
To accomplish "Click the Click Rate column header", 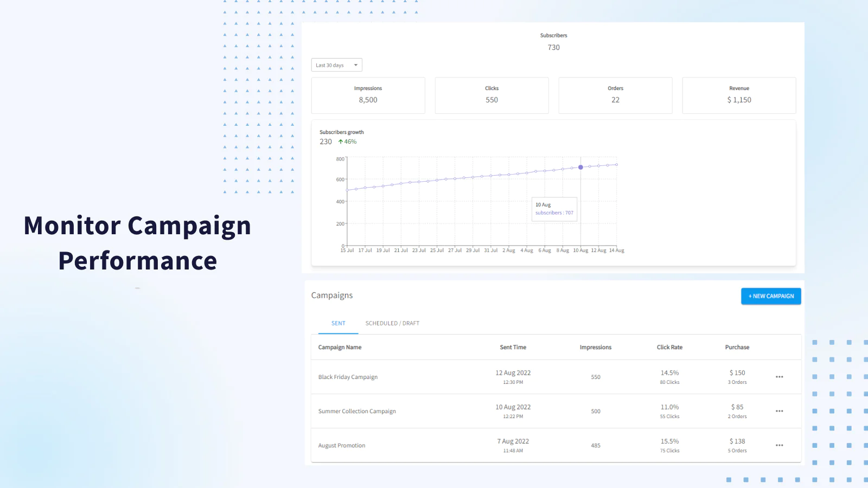I will [x=669, y=347].
